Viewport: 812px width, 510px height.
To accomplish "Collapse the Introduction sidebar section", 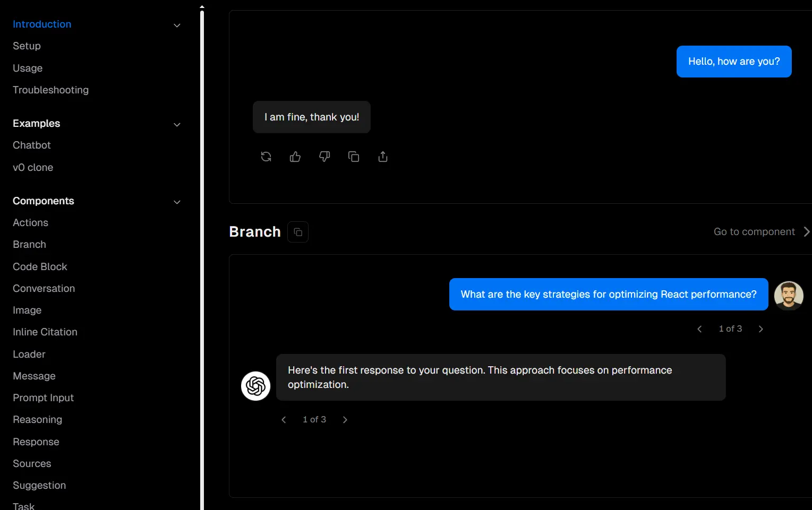I will click(x=177, y=25).
